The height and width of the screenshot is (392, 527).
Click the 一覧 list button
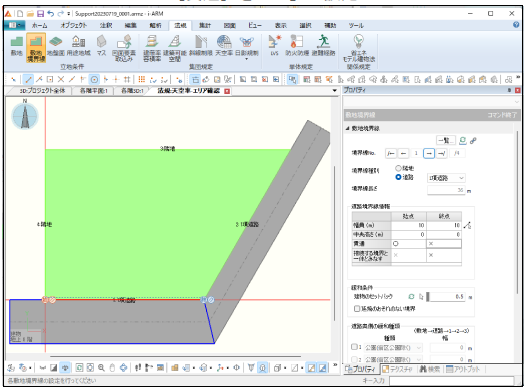pos(446,141)
